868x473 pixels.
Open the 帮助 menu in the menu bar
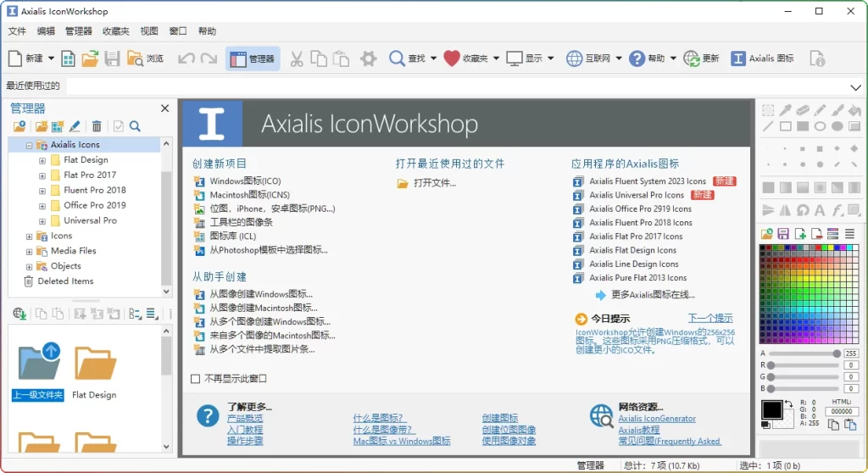207,31
